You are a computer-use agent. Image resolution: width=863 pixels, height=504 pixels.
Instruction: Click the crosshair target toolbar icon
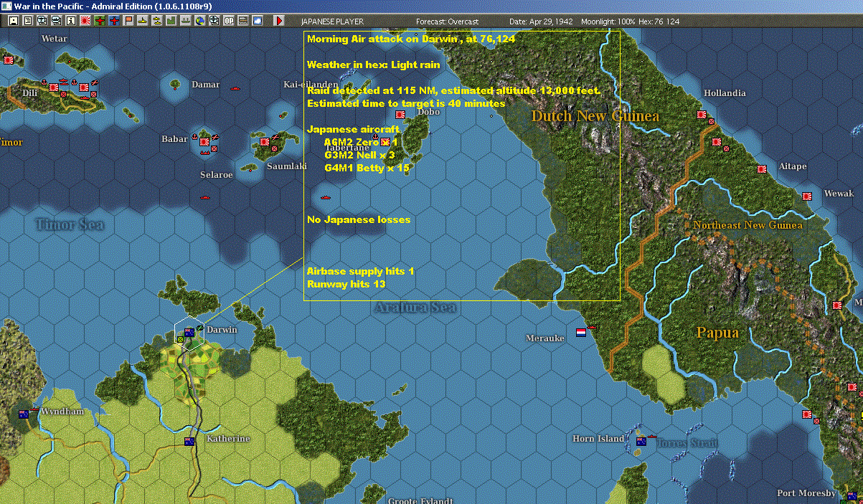point(214,21)
